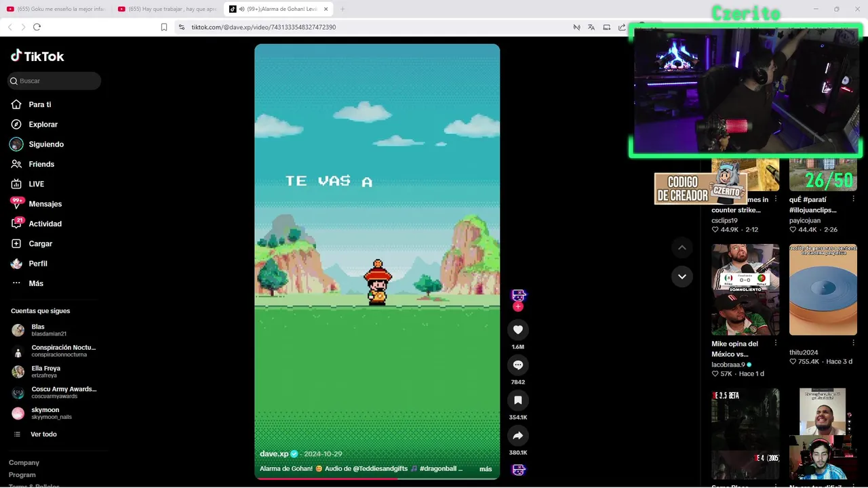This screenshot has width=868, height=488.
Task: Go forward in the browser
Action: click(x=23, y=27)
